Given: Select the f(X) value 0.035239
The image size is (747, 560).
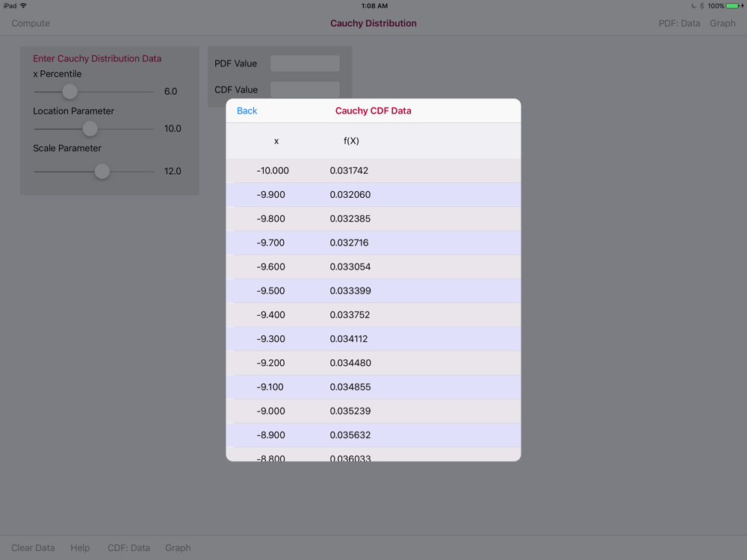Looking at the screenshot, I should [x=350, y=411].
